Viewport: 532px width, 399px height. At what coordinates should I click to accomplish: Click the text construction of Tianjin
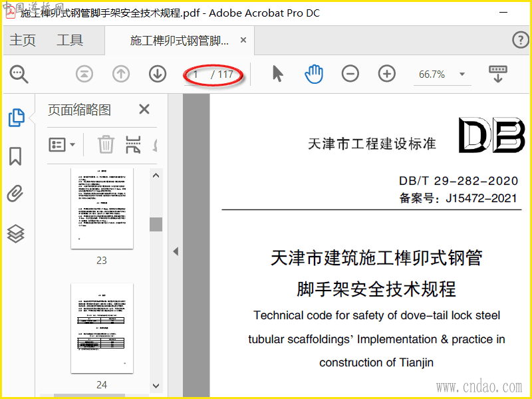point(376,362)
